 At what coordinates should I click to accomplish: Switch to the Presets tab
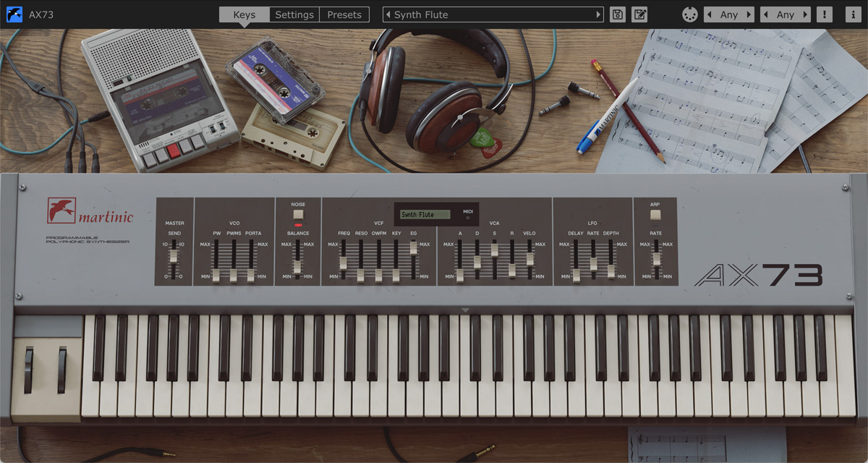(345, 14)
